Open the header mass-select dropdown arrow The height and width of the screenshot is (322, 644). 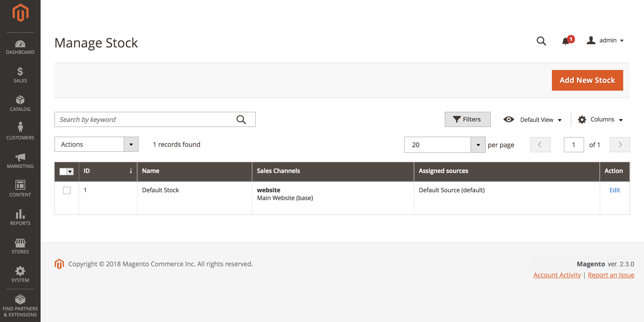tap(70, 172)
